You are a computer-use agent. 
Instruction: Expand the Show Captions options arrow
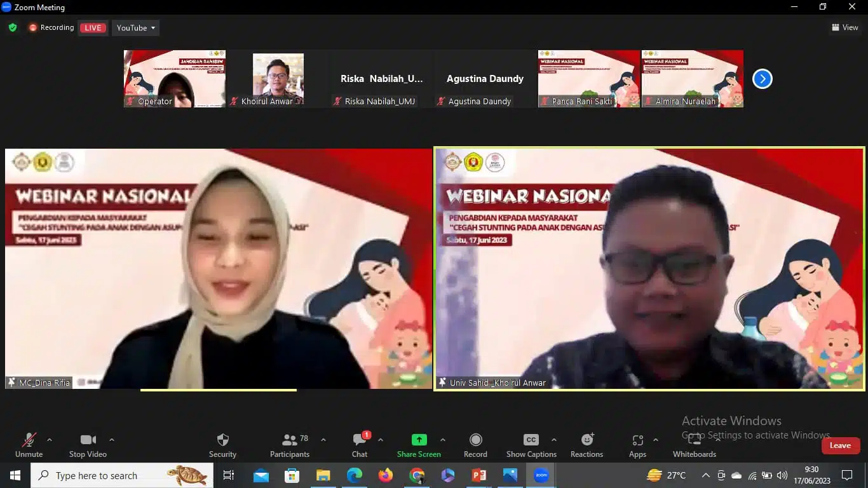(554, 440)
